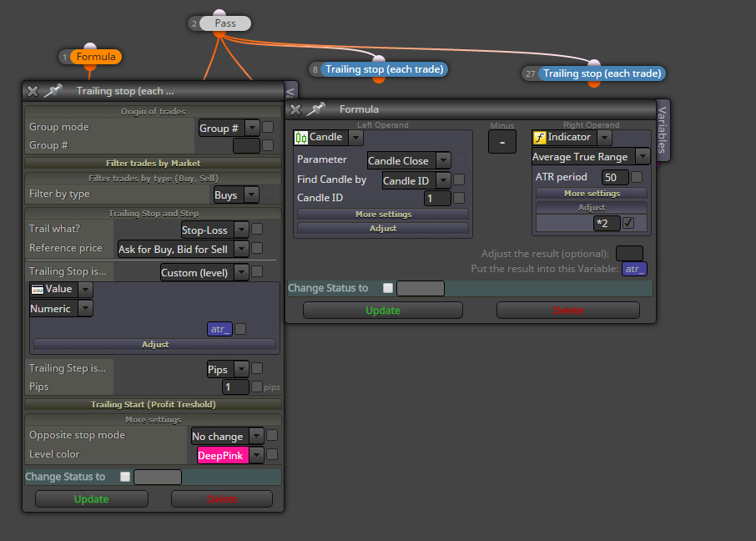Click the Pips value field
Screen dimensions: 756x541
click(x=235, y=387)
